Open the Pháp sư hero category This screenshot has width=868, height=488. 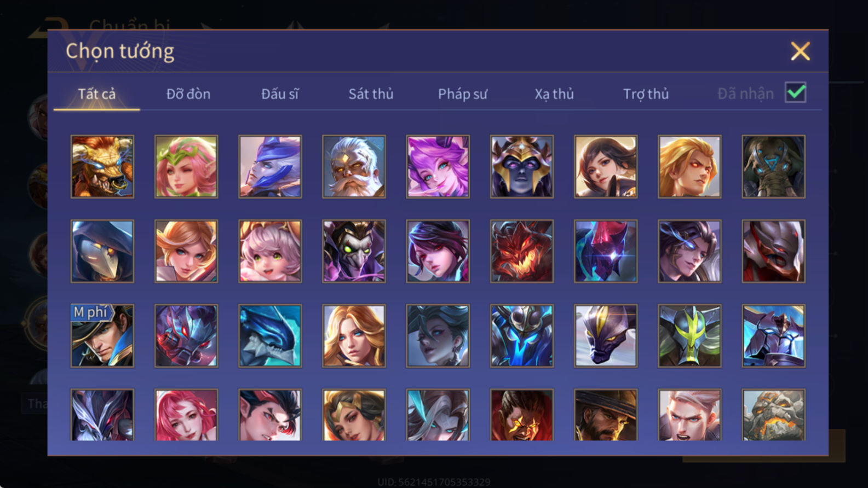pyautogui.click(x=462, y=94)
